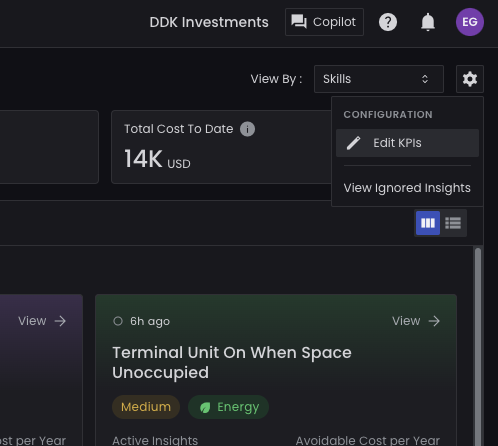Click the Energy leaf tag
Image resolution: width=498 pixels, height=446 pixels.
pyautogui.click(x=228, y=407)
